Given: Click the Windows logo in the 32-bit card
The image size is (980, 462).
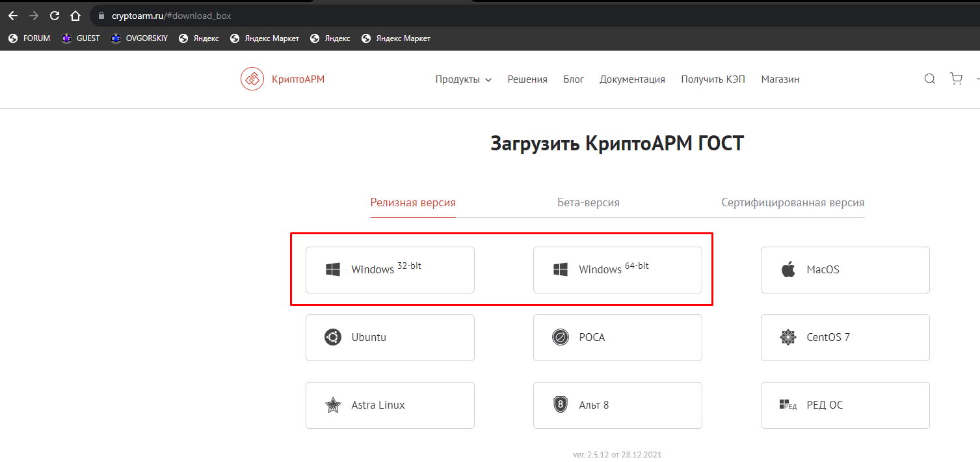Looking at the screenshot, I should [333, 269].
